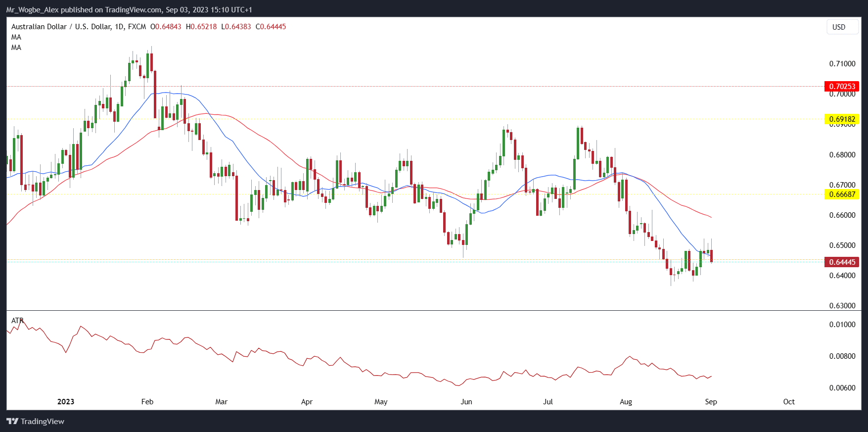The width and height of the screenshot is (868, 432).
Task: Click the 0.68000 price axis label
Action: pyautogui.click(x=842, y=155)
